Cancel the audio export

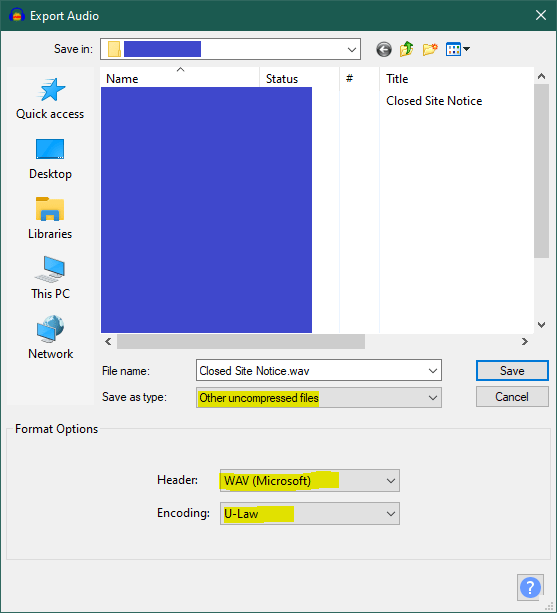pyautogui.click(x=512, y=397)
